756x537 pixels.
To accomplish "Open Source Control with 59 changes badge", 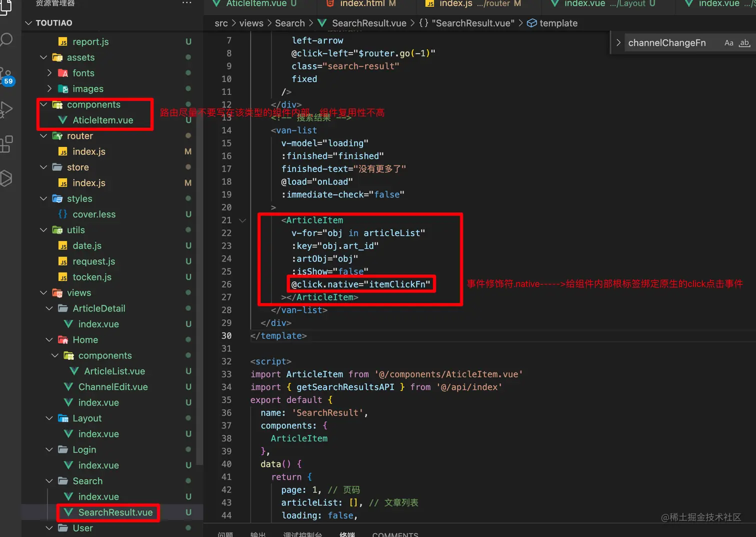I will pos(7,76).
